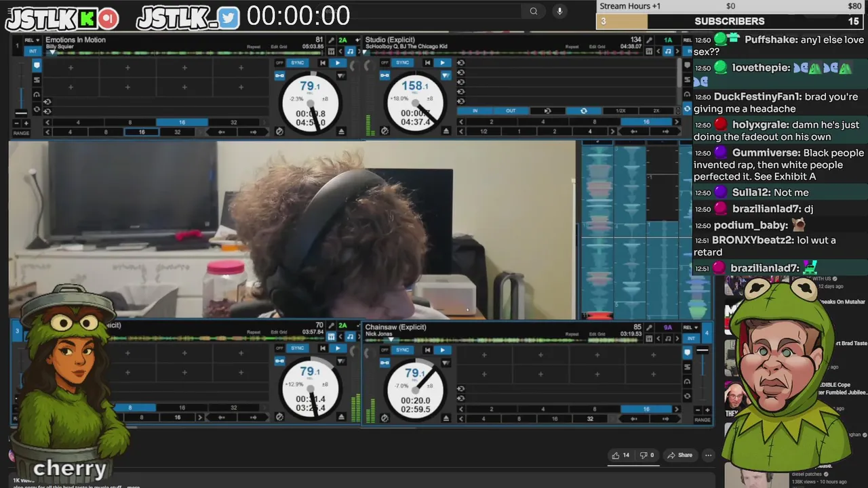Play the Studio (Explicit) deck
The height and width of the screenshot is (488, 868).
(443, 63)
